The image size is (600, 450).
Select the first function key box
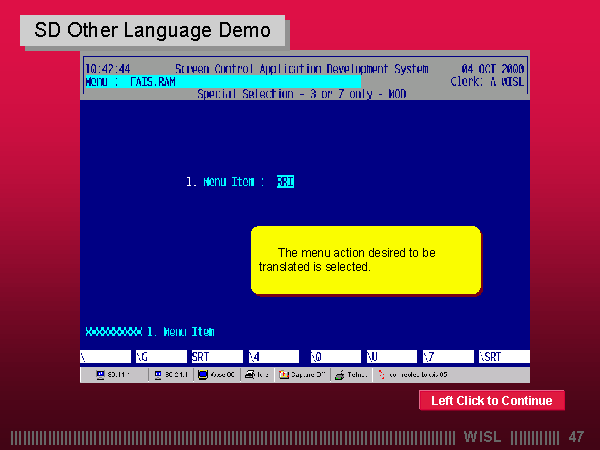105,356
